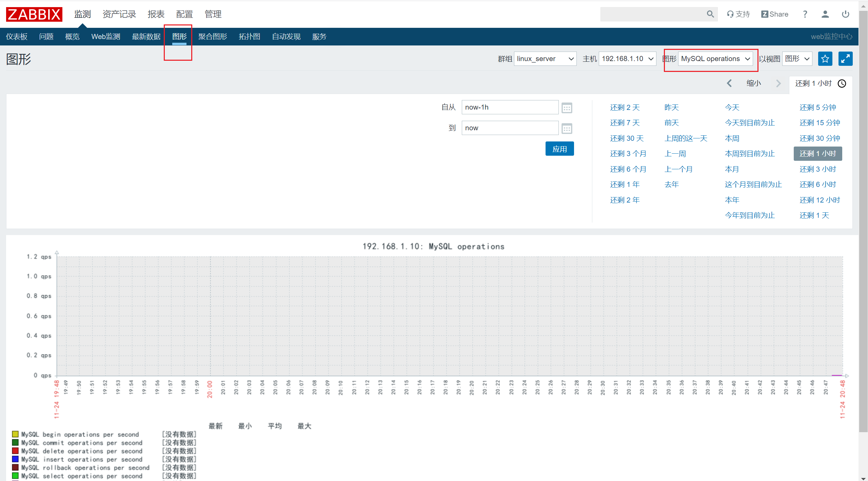Select 今天 time range
The image size is (868, 481).
tap(732, 108)
